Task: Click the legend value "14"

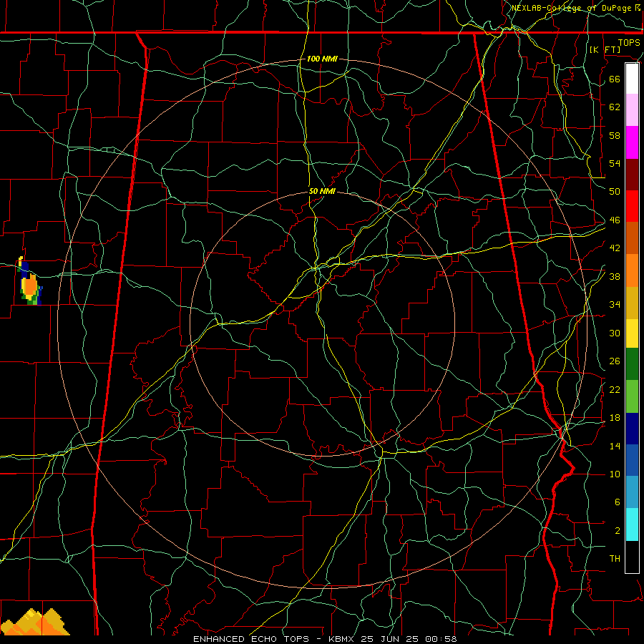Action: (x=615, y=446)
